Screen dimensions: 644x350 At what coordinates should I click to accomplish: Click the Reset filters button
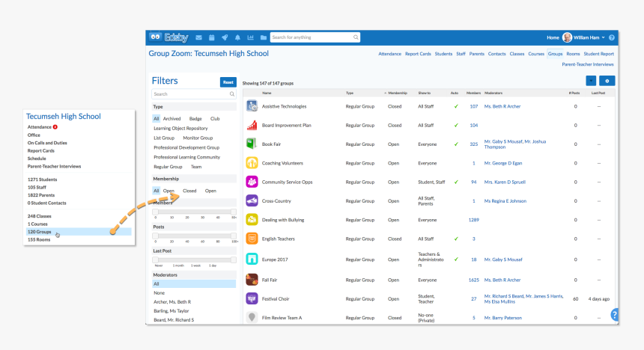point(228,82)
